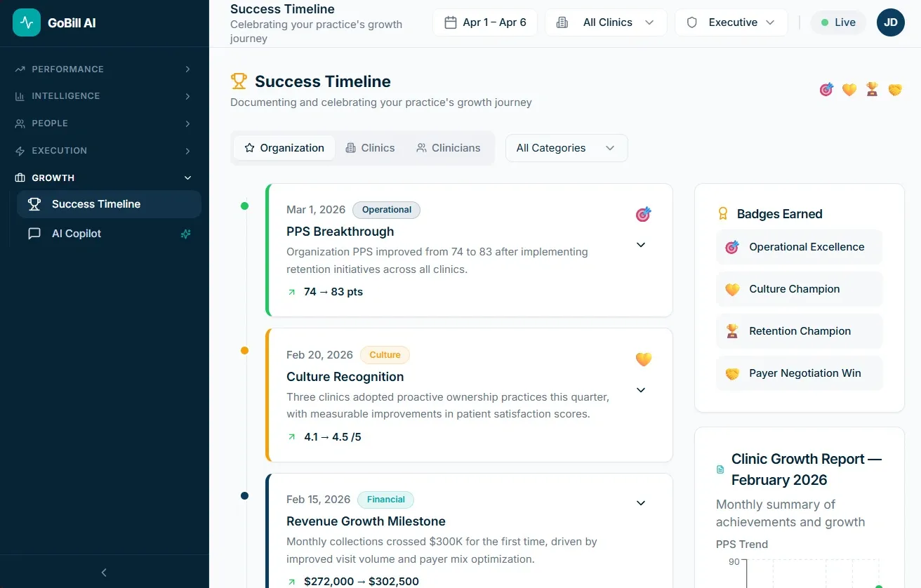Click the Intelligence bar chart icon
The width and height of the screenshot is (921, 588).
tap(20, 96)
